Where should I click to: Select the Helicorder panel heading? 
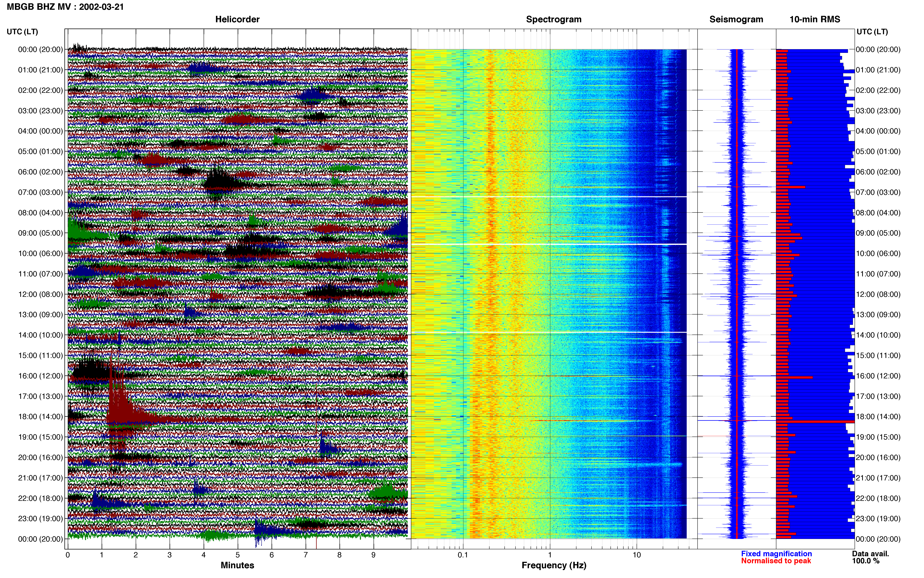(237, 20)
